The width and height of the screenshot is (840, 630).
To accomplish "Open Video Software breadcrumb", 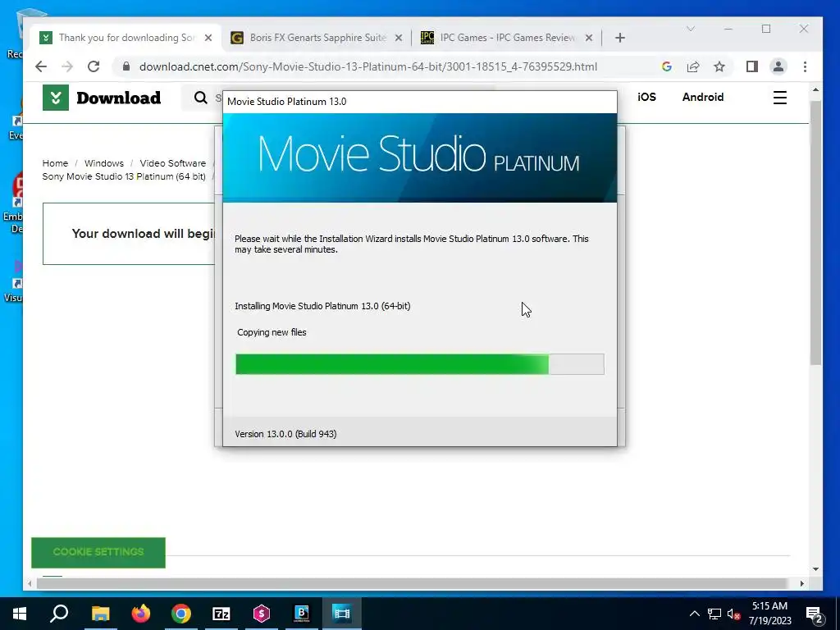I will pos(172,163).
